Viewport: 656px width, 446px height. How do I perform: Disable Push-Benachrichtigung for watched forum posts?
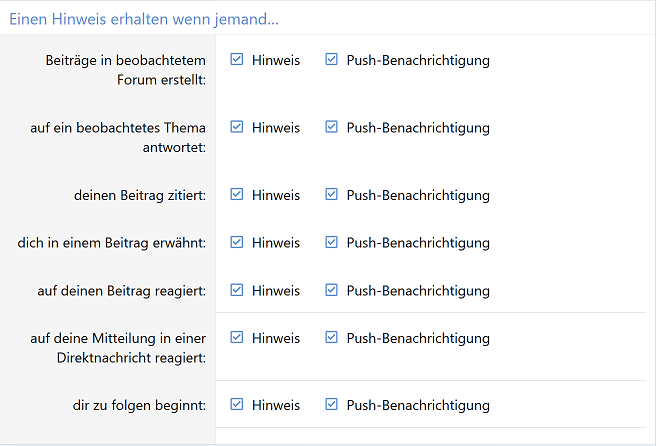[332, 60]
